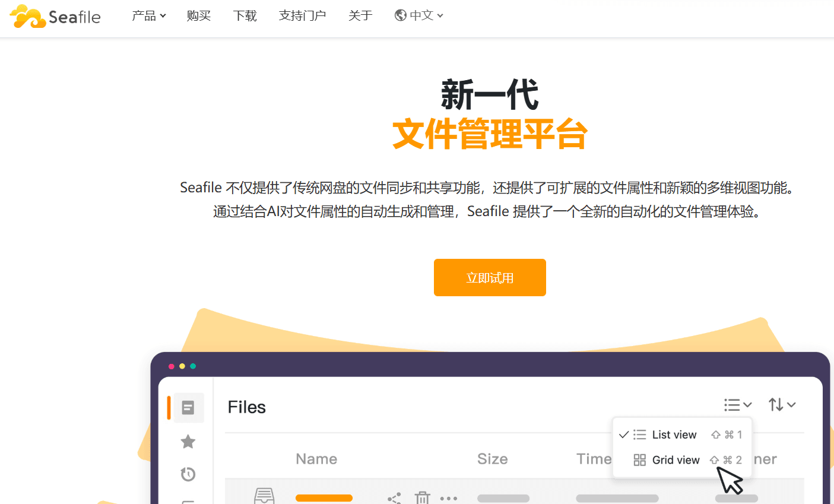This screenshot has width=834, height=504.
Task: Click the trash delete icon in the file row
Action: (422, 497)
